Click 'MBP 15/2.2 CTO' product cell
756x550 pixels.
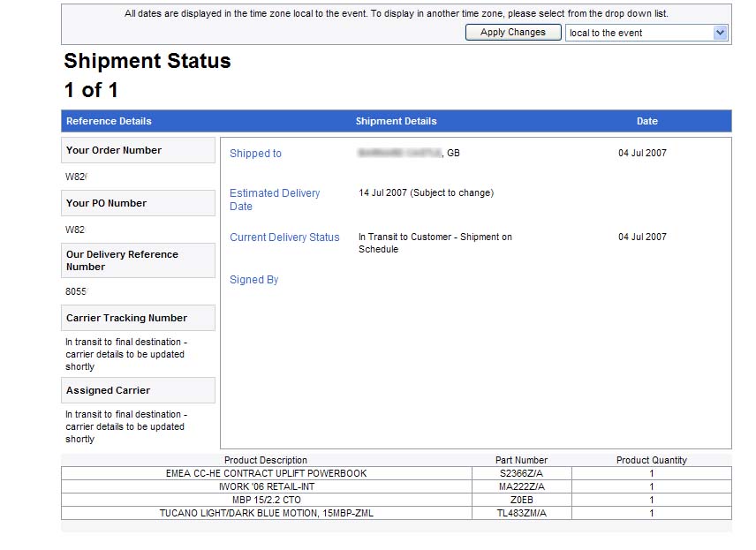[x=266, y=500]
